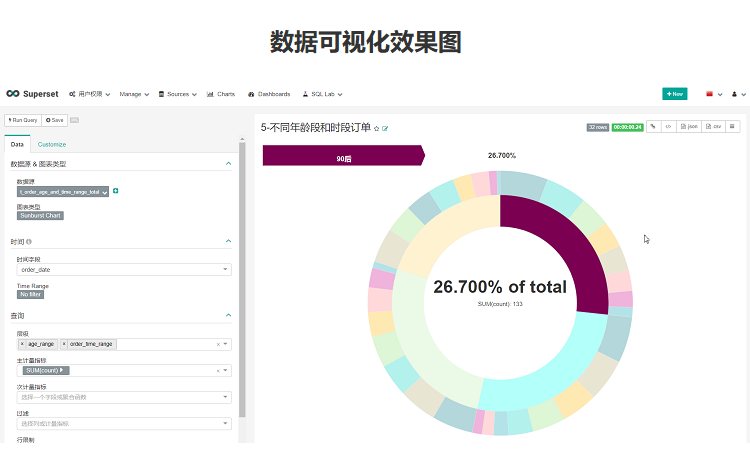Open the 次计量指标 dropdown
750x450 pixels.
pos(124,397)
